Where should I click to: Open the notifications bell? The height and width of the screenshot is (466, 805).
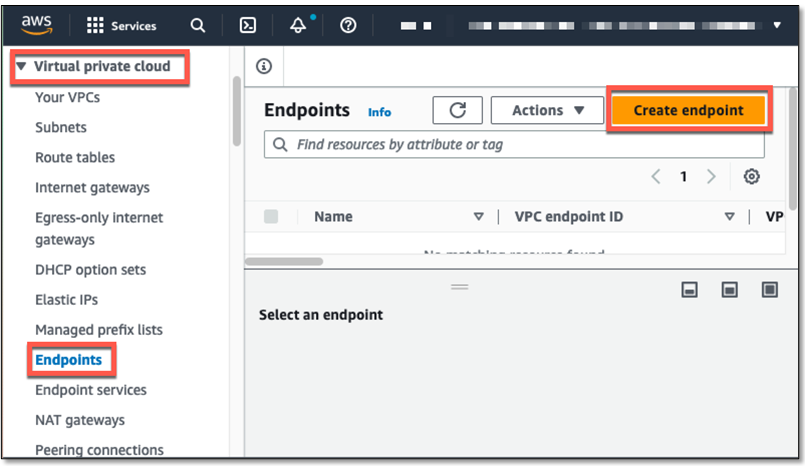point(298,26)
